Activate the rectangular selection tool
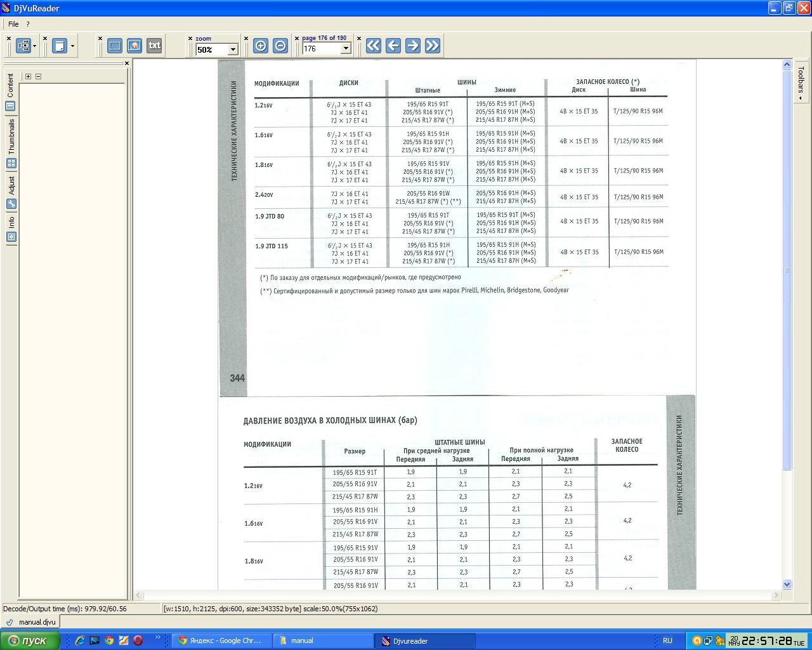The width and height of the screenshot is (812, 650). [x=115, y=46]
